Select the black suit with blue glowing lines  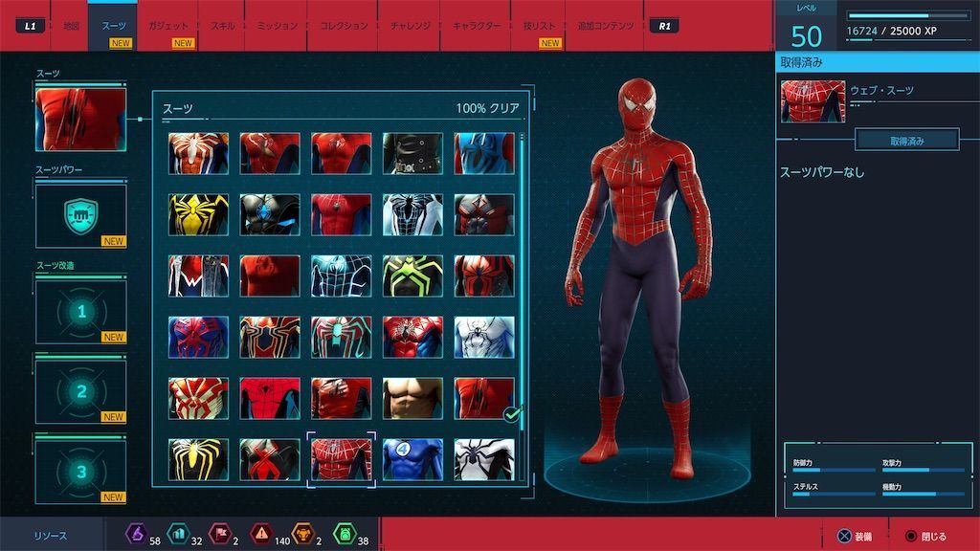pos(269,214)
